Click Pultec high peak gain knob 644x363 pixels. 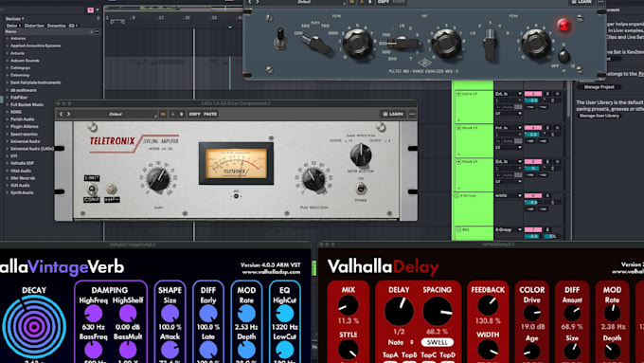(x=536, y=44)
